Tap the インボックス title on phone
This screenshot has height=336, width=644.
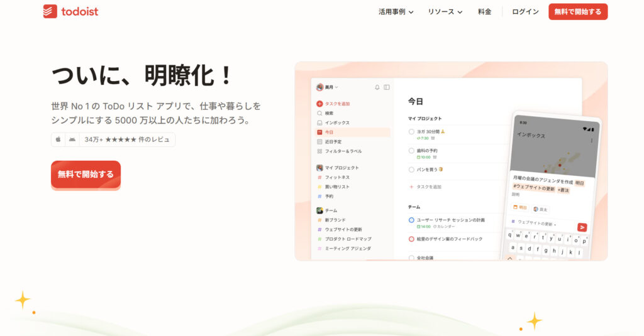point(531,135)
